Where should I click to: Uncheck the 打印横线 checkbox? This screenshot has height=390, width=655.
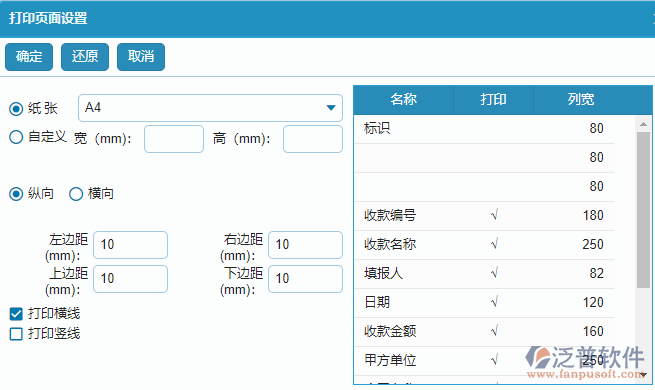(x=16, y=314)
